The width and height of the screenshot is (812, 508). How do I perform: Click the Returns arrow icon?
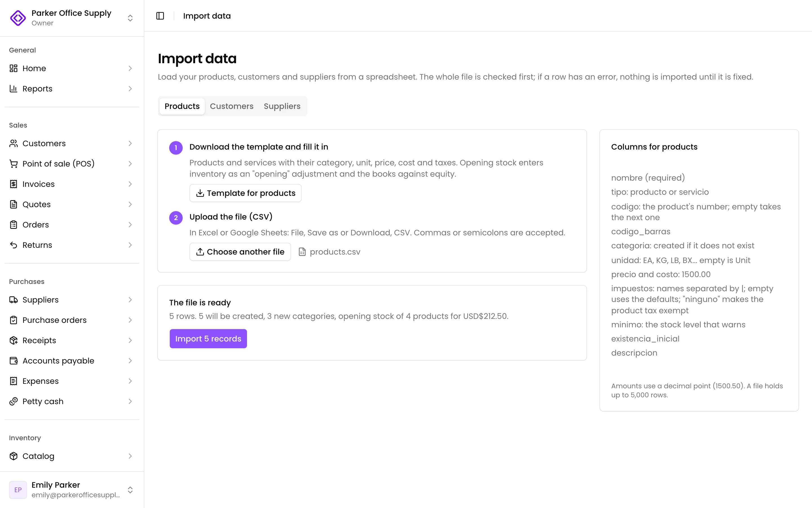[14, 245]
